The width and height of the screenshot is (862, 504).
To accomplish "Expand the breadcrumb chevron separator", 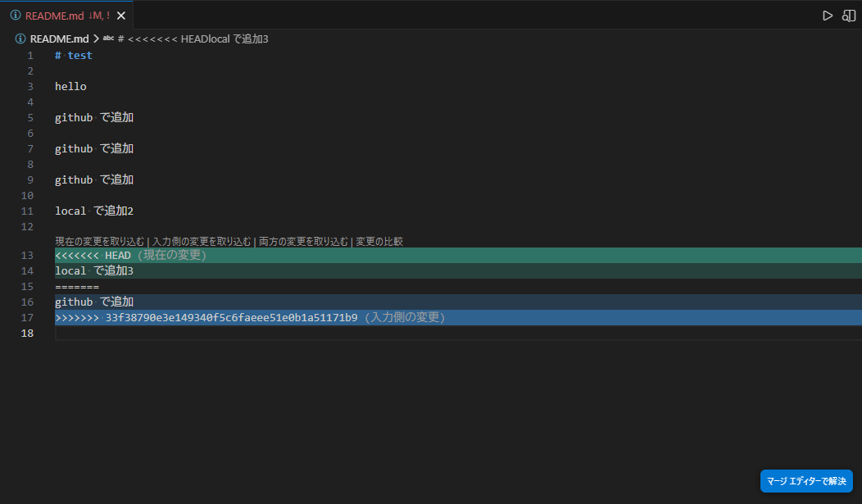I will click(96, 39).
